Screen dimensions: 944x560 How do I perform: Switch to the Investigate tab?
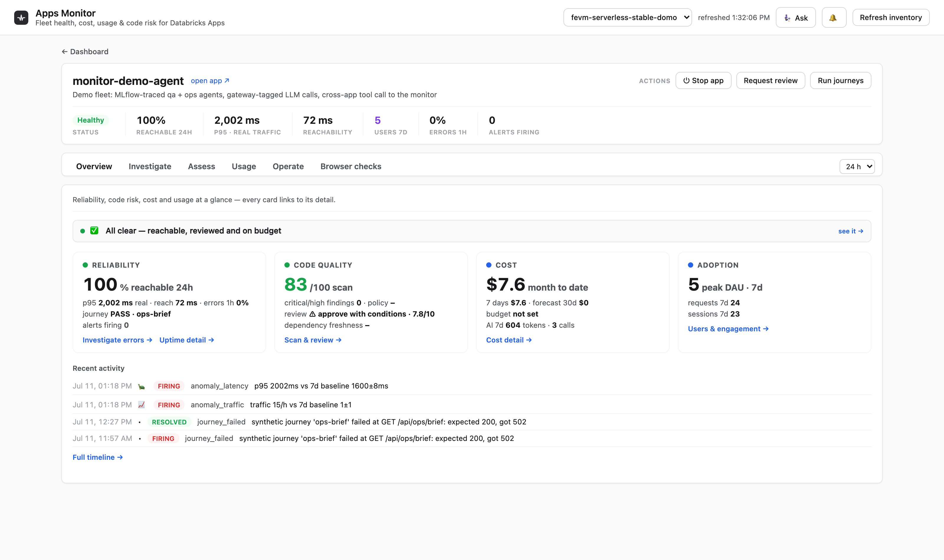[150, 167]
